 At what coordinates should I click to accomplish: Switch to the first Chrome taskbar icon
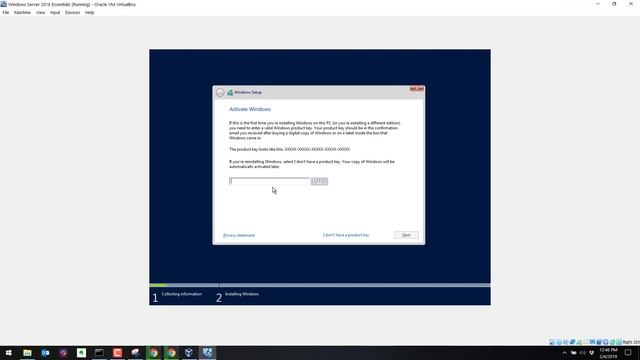click(153, 353)
